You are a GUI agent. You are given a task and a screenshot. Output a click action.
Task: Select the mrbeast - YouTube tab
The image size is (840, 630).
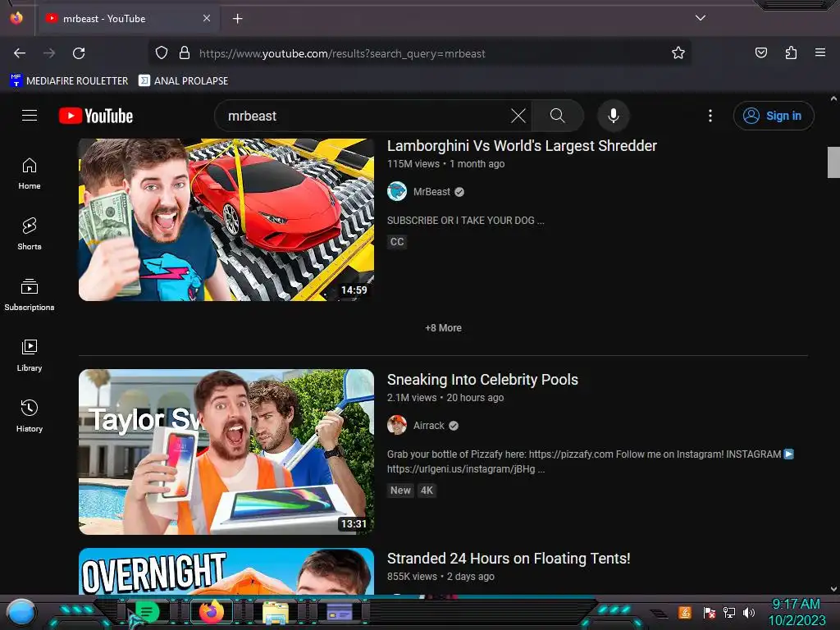[127, 19]
